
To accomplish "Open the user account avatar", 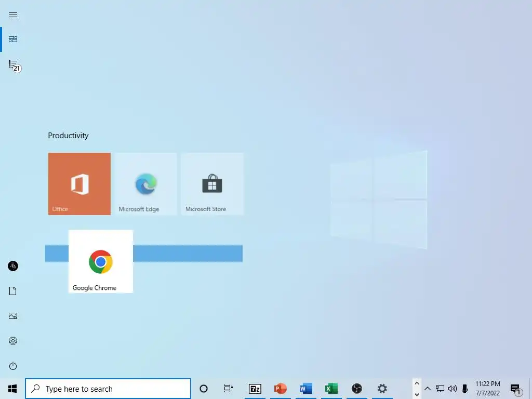I will click(13, 265).
